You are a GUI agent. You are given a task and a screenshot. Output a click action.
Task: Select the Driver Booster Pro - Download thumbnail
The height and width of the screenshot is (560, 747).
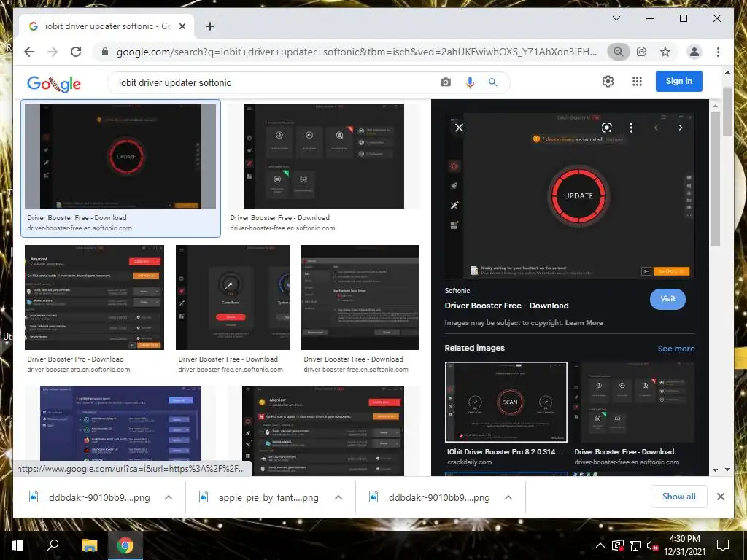point(94,297)
